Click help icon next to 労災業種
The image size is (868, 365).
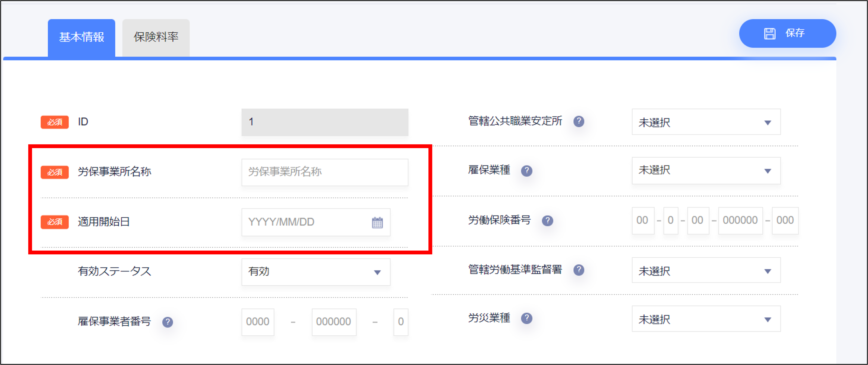[x=526, y=318]
